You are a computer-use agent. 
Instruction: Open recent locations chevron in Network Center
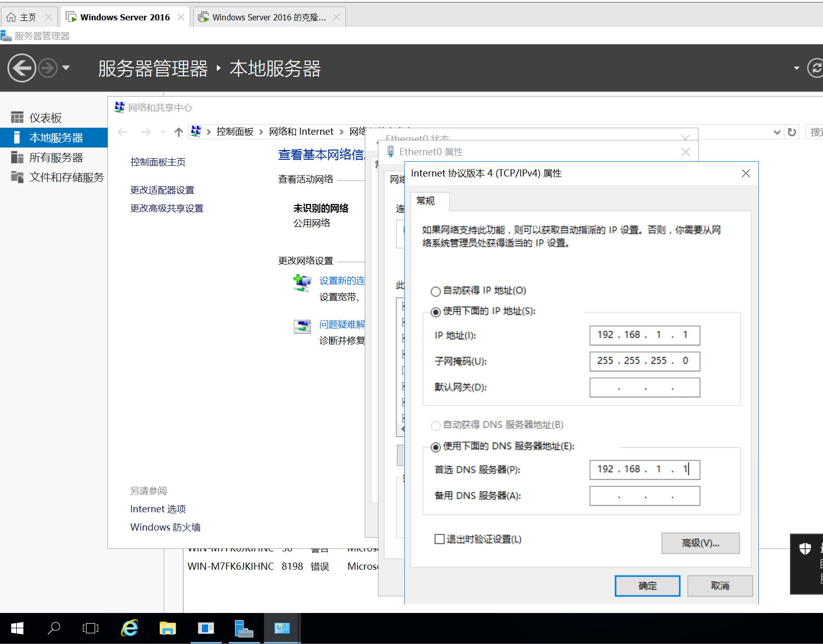tap(163, 132)
